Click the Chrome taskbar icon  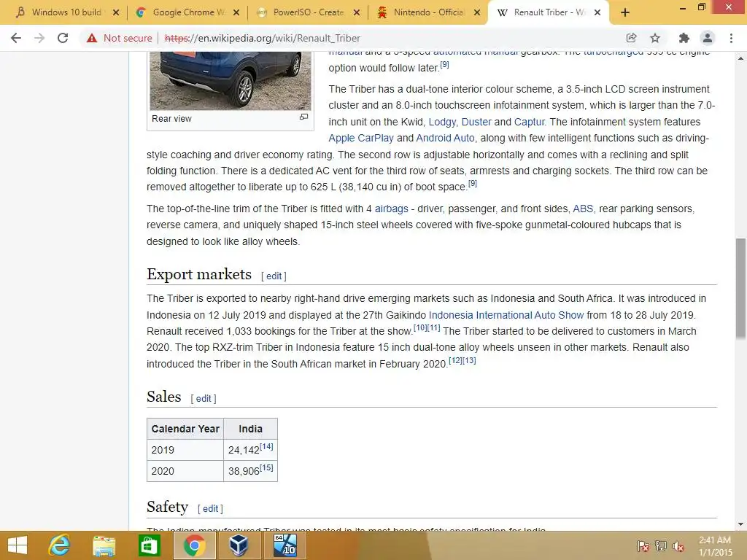click(x=194, y=545)
